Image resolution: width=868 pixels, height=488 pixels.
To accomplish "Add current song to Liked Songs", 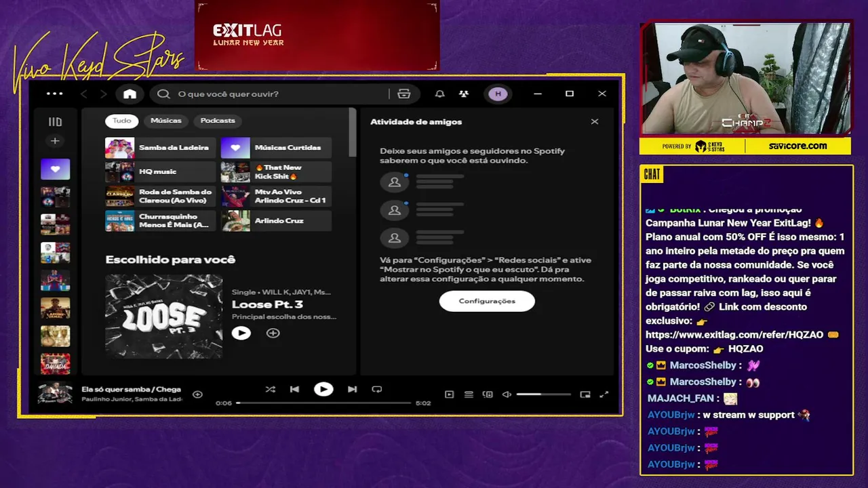I will (x=197, y=394).
